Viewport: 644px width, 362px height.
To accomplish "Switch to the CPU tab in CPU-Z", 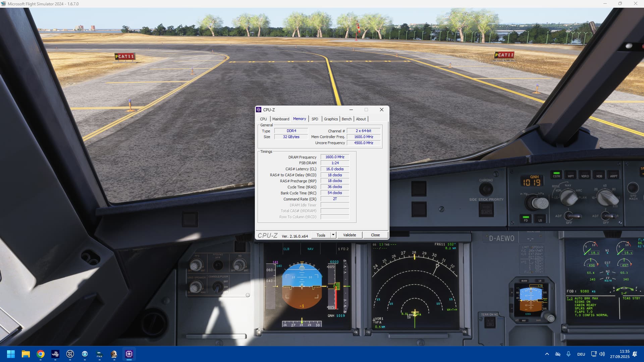I will pyautogui.click(x=263, y=119).
